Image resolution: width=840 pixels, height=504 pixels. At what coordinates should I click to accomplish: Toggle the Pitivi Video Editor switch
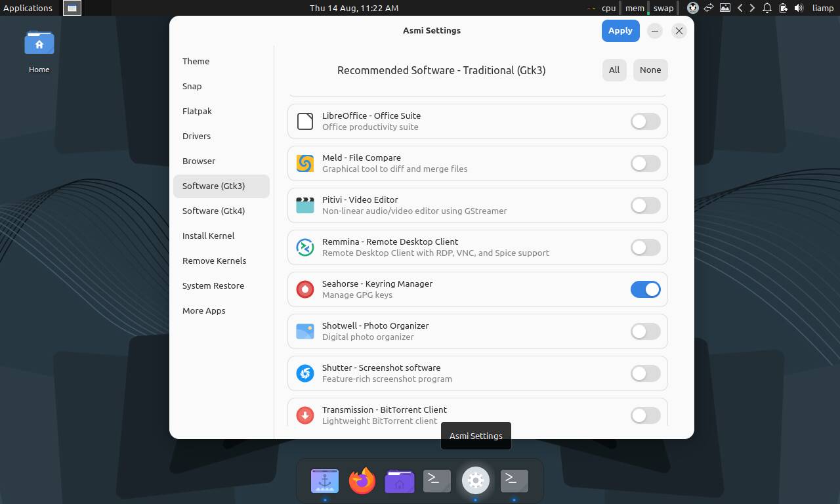[x=645, y=205]
